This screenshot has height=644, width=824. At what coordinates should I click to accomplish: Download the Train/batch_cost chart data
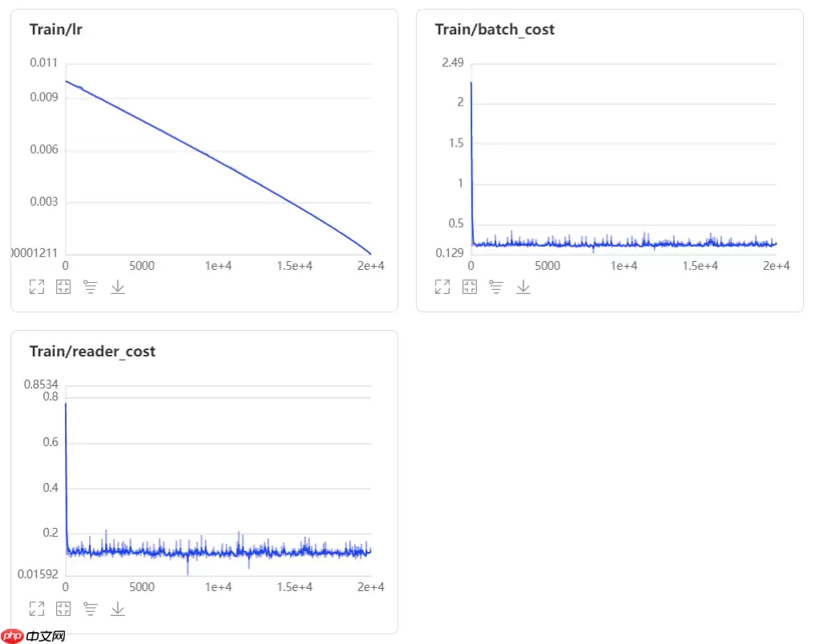click(523, 287)
